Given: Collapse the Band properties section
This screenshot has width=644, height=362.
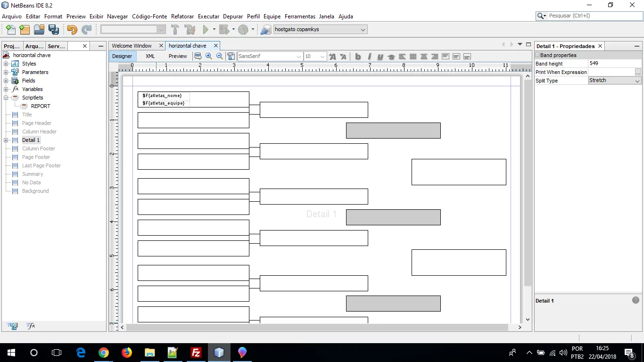Looking at the screenshot, I should [x=537, y=55].
